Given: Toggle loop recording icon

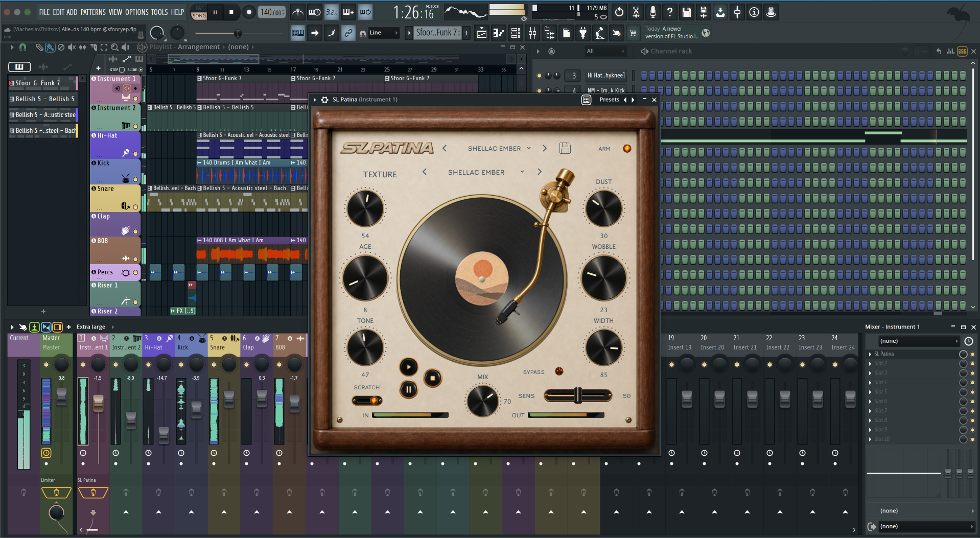Looking at the screenshot, I should 365,12.
